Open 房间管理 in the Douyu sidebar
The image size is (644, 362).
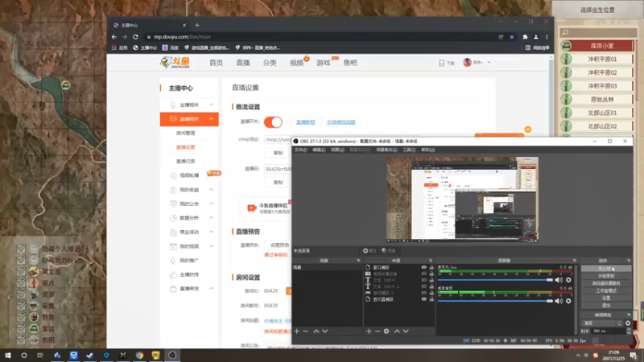pos(186,133)
